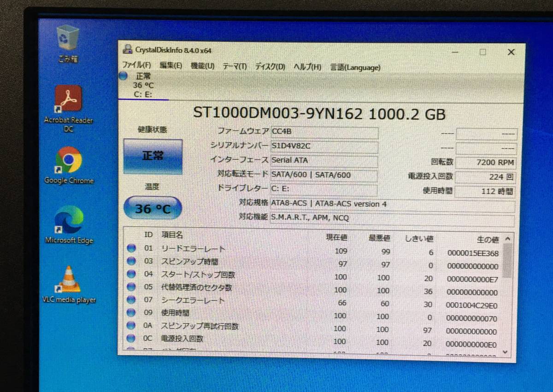Click blue status orb for シークエラーレート row

(131, 300)
